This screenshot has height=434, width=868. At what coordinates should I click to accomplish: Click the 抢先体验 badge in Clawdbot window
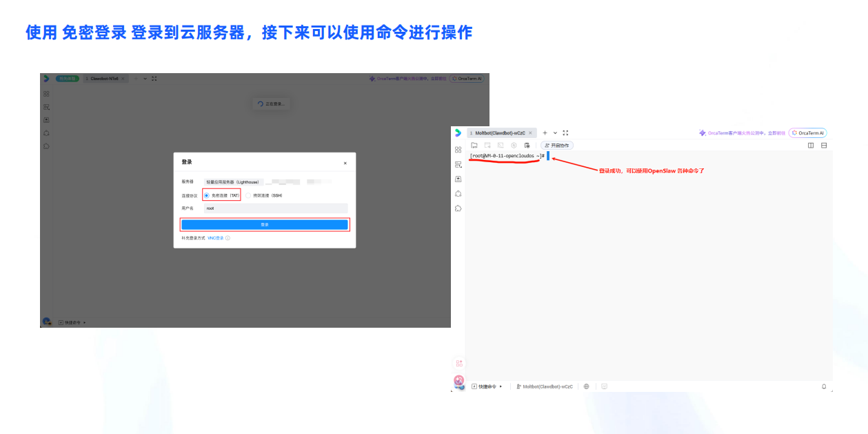pyautogui.click(x=68, y=79)
